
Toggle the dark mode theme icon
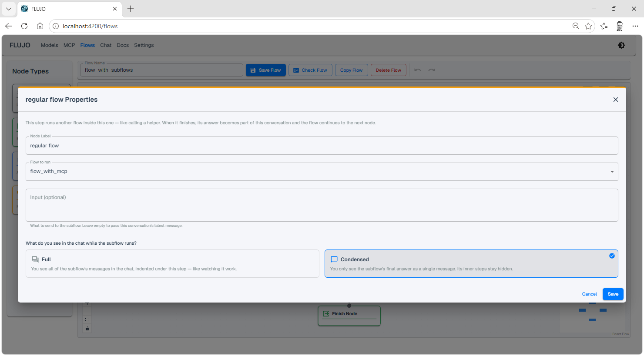pyautogui.click(x=621, y=45)
